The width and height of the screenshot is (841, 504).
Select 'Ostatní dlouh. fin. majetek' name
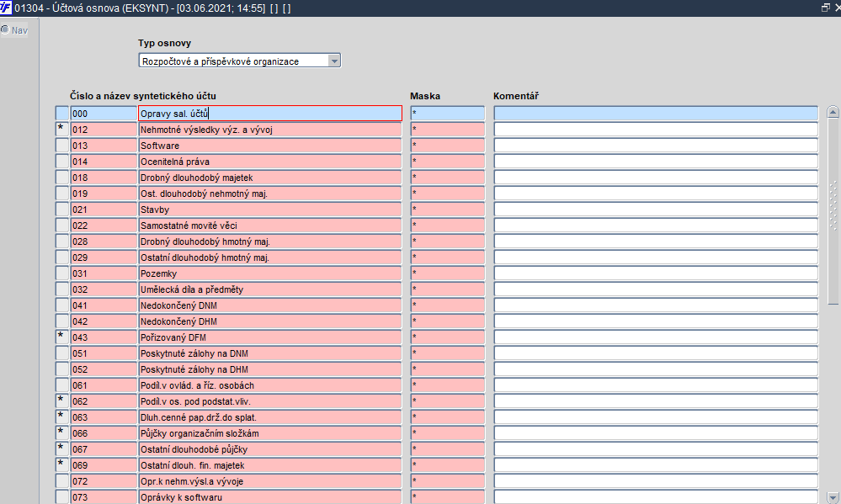pos(270,465)
